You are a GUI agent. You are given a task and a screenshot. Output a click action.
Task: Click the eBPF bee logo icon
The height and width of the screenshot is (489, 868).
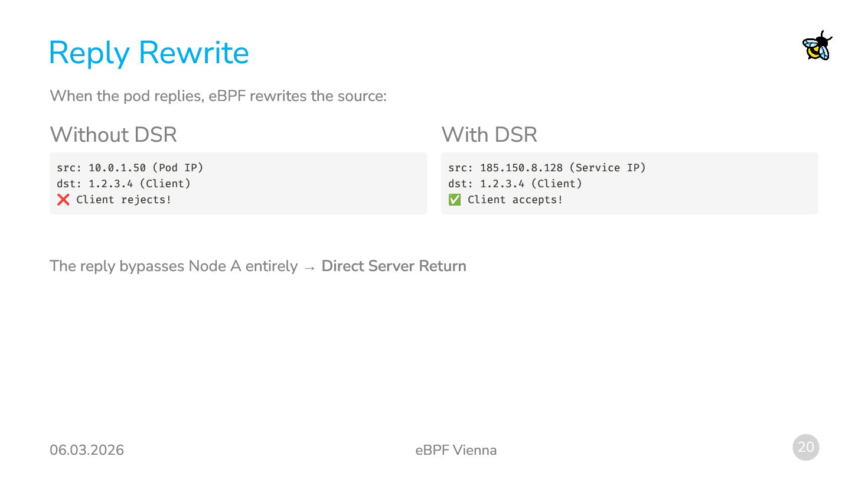pos(817,46)
